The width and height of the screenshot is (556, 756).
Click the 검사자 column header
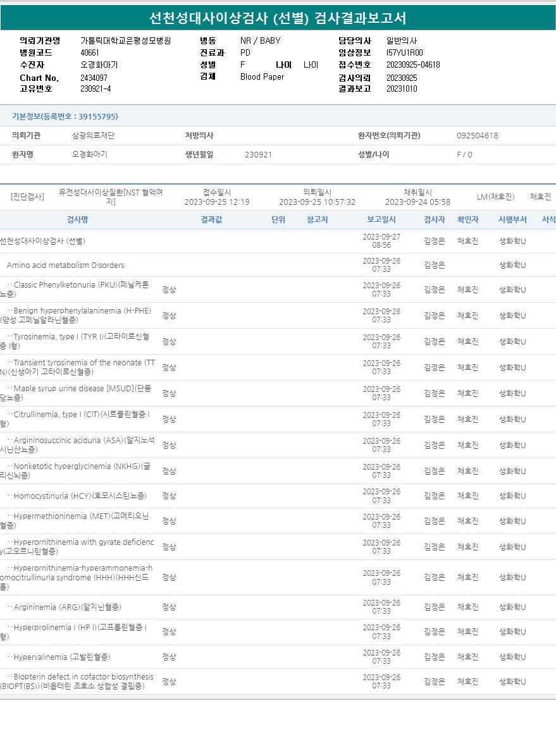pyautogui.click(x=435, y=220)
